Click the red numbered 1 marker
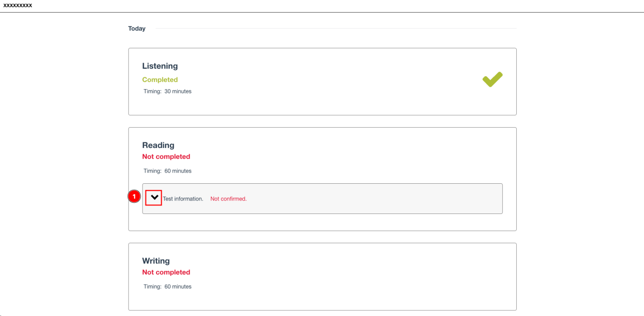Screen dimensions: 644x316 134,197
